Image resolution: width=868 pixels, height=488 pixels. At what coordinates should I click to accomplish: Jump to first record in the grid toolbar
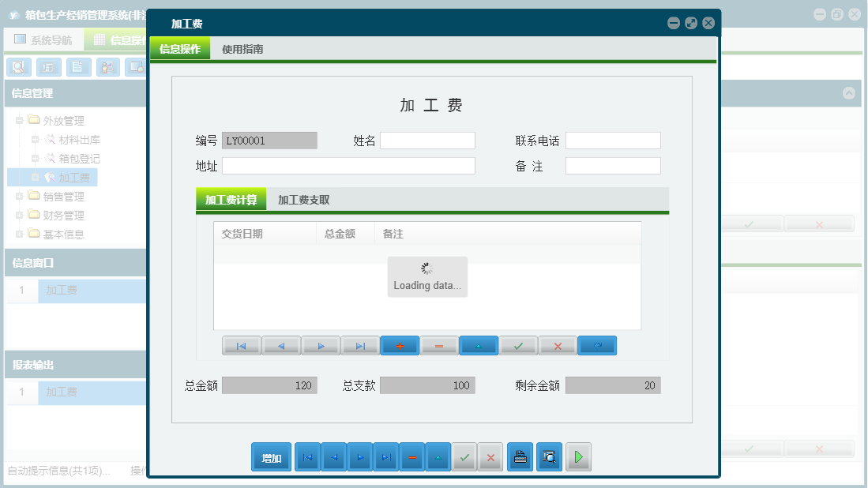point(242,345)
